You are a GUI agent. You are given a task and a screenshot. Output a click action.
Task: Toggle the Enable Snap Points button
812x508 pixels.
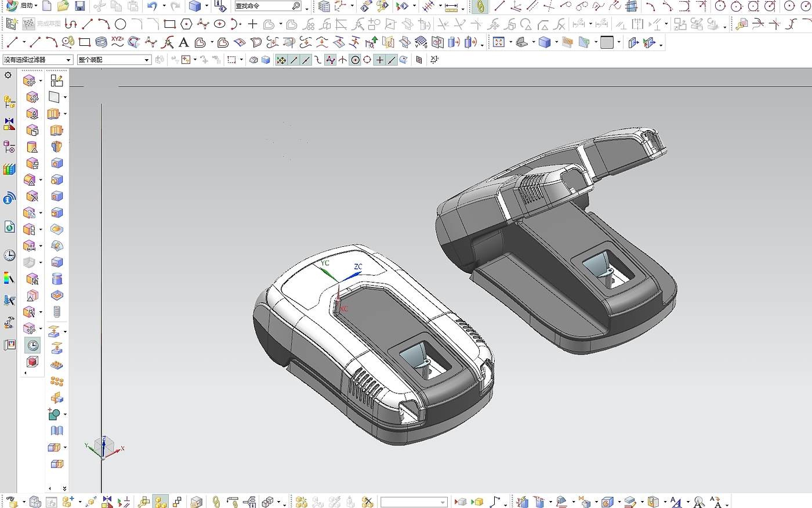click(281, 60)
